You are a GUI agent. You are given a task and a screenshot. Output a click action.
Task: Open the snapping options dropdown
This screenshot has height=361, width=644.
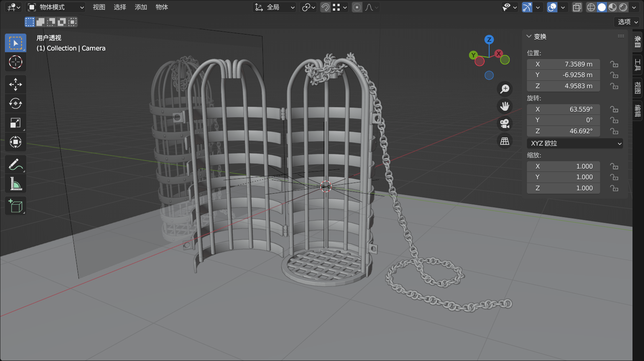coord(340,7)
